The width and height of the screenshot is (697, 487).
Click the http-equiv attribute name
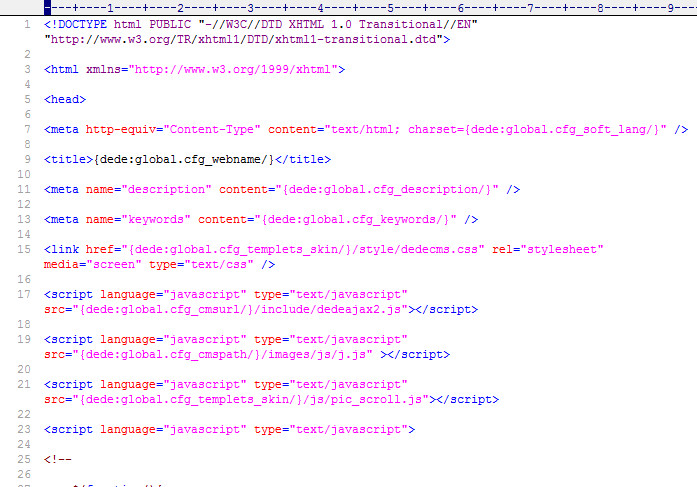tap(121, 129)
